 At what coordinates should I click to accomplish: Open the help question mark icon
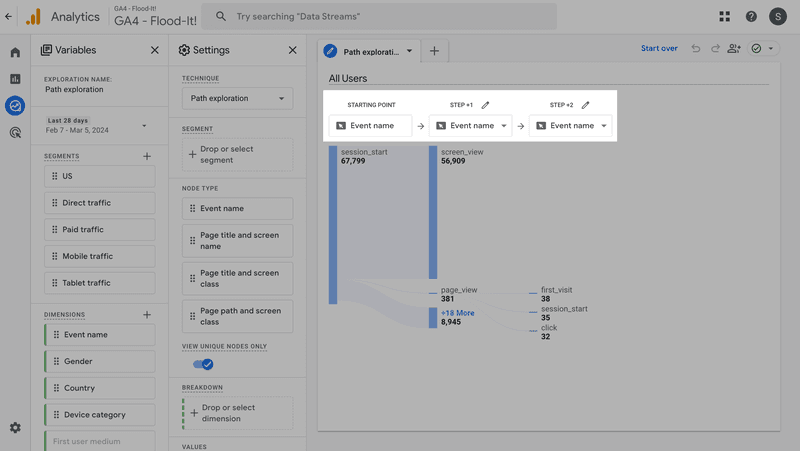point(751,16)
